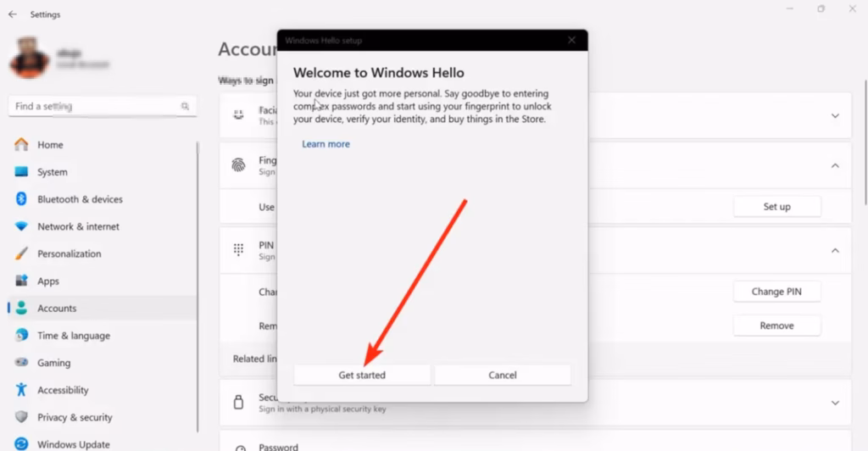Collapse the Fingerprint recognition section chevron

coord(835,166)
